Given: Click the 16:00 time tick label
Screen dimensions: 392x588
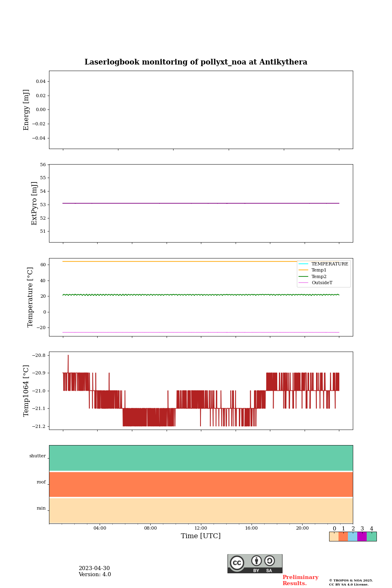Looking at the screenshot, I should click(x=252, y=528).
